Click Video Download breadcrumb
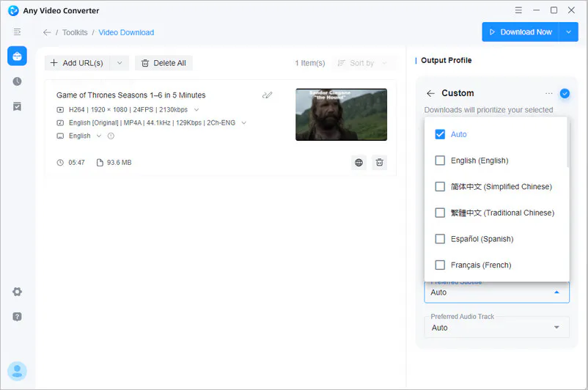Screen dimensions: 588x390 [x=126, y=33]
